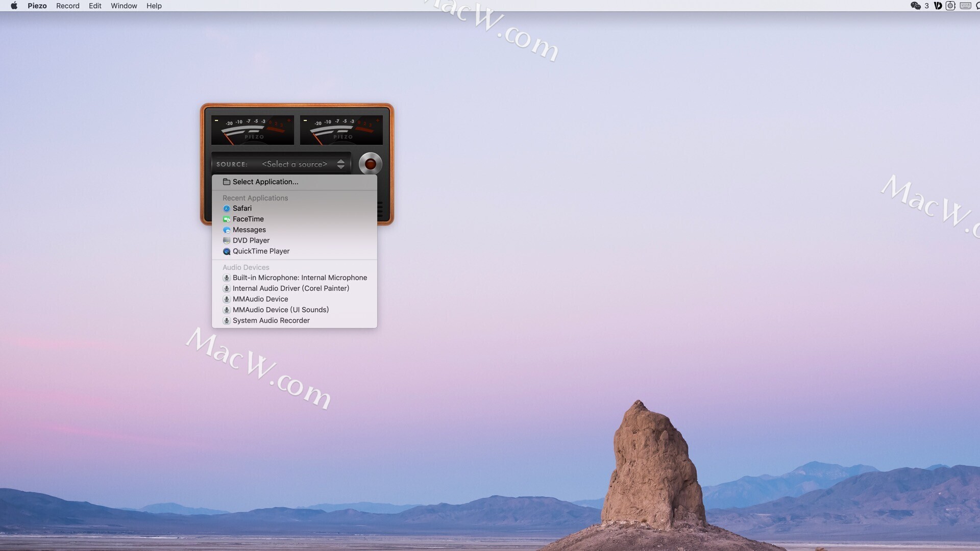Open the Apple menu
Image resolution: width=980 pixels, height=551 pixels.
pyautogui.click(x=14, y=6)
